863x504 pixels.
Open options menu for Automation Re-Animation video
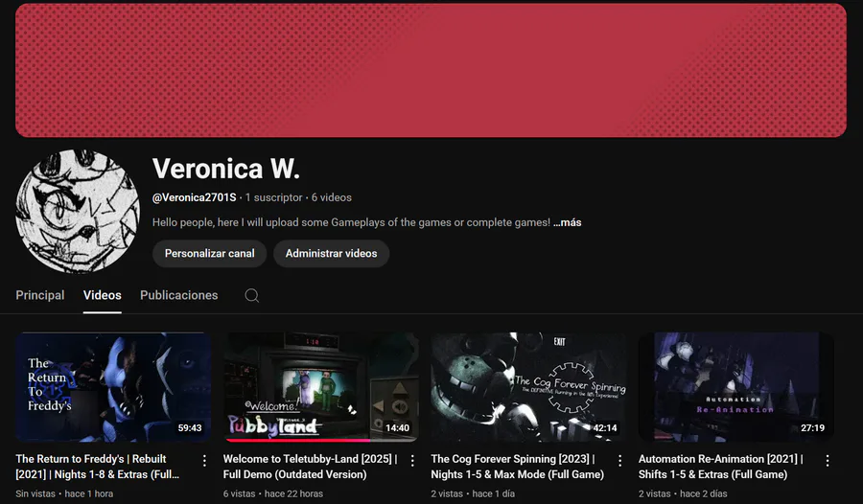828,461
